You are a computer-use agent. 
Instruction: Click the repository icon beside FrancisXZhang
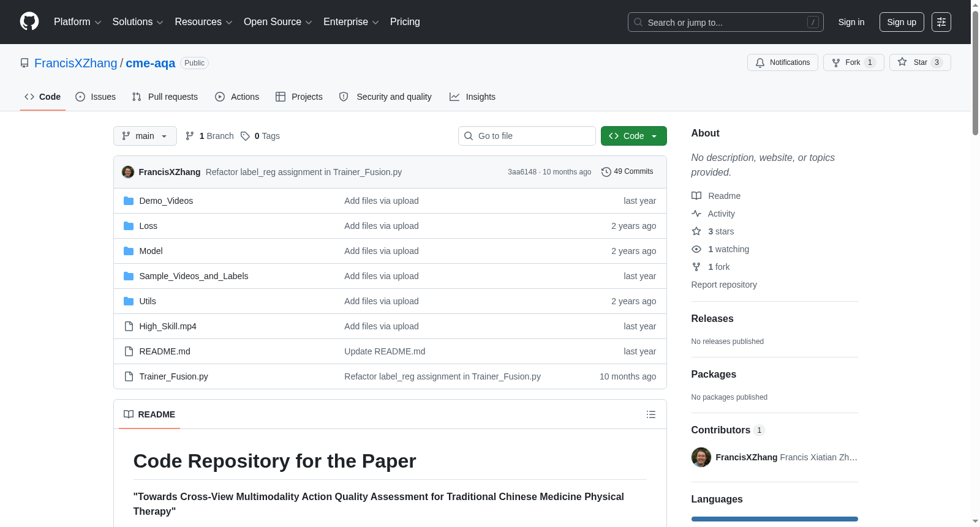point(24,63)
